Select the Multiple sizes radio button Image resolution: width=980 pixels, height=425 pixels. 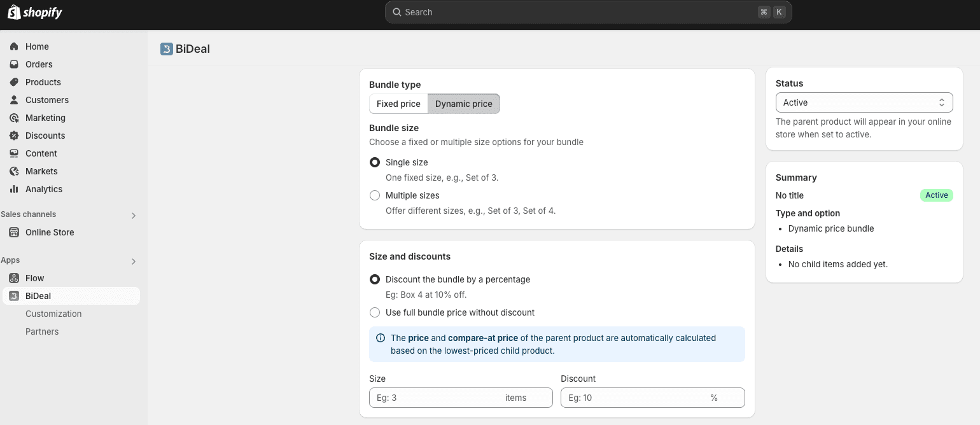tap(375, 195)
